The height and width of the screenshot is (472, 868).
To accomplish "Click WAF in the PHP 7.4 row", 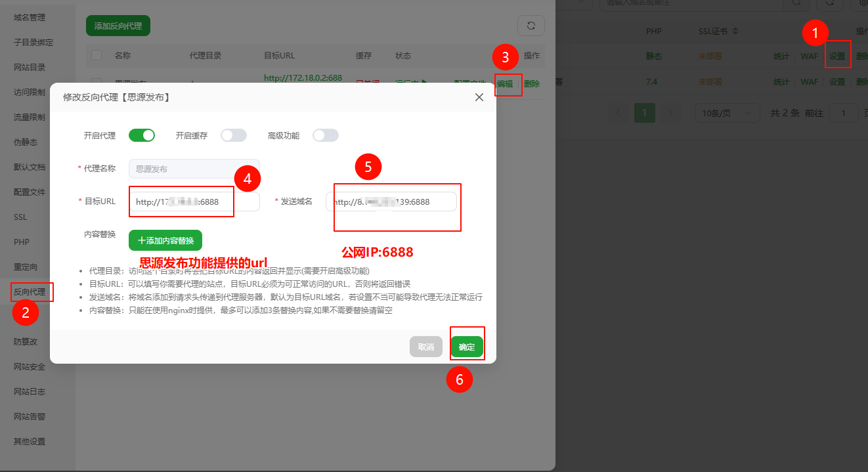I will pos(810,82).
